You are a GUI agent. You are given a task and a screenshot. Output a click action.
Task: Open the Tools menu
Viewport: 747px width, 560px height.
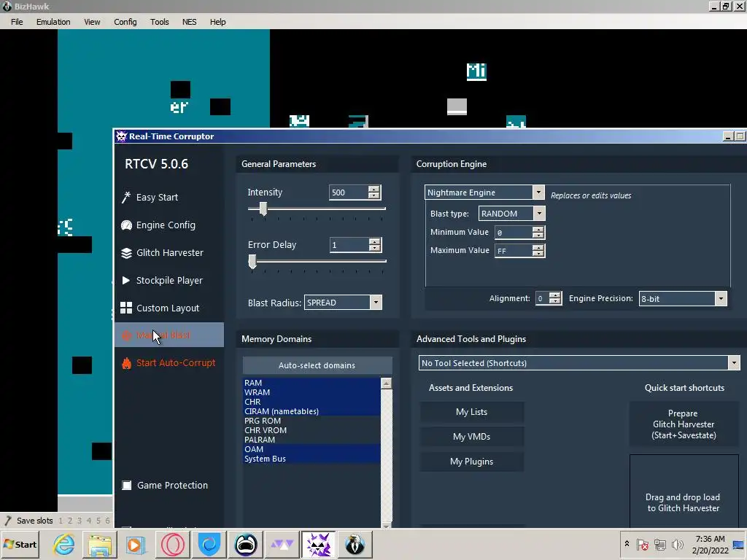[160, 22]
